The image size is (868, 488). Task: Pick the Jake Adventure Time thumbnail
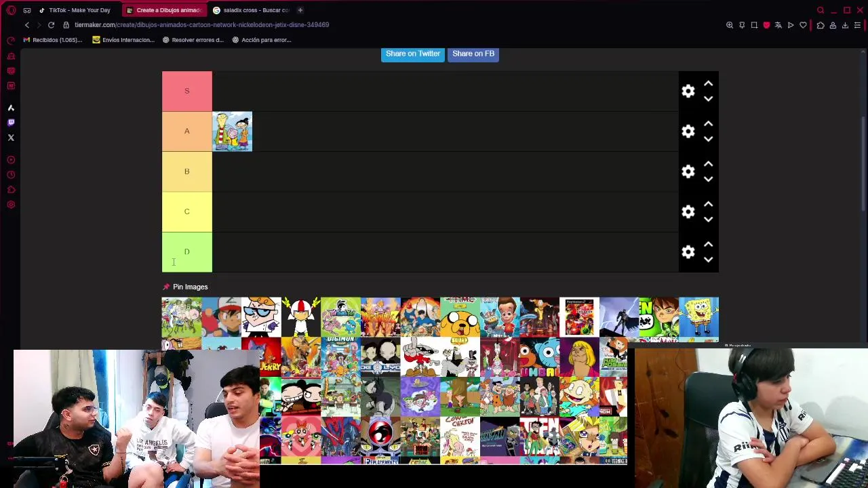460,317
